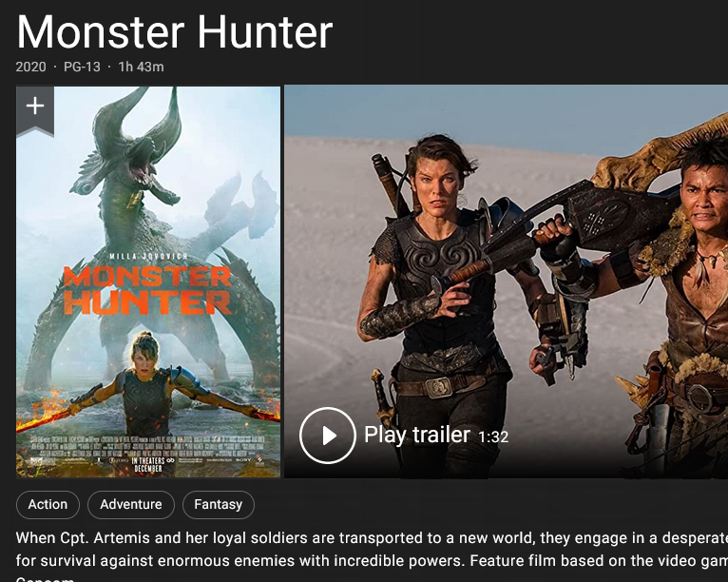Open the PG-13 rating link
This screenshot has height=582, width=728.
click(82, 67)
